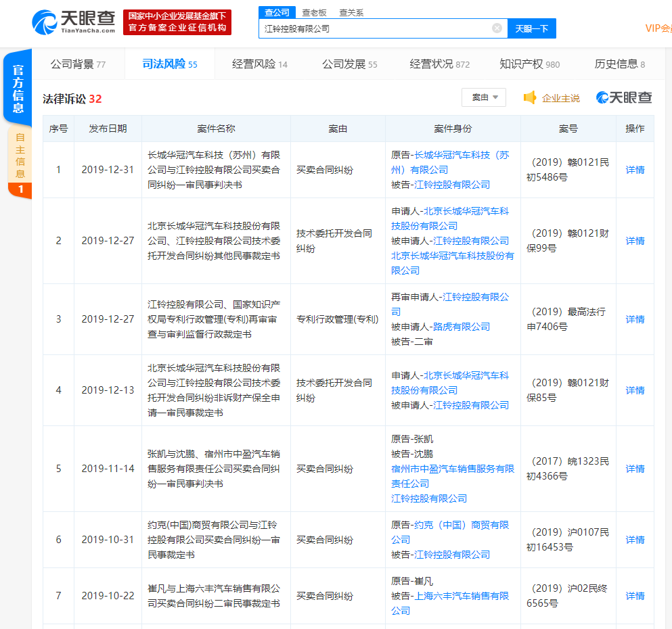This screenshot has width=672, height=629.
Task: Open 详情 for case row 1
Action: pyautogui.click(x=635, y=170)
